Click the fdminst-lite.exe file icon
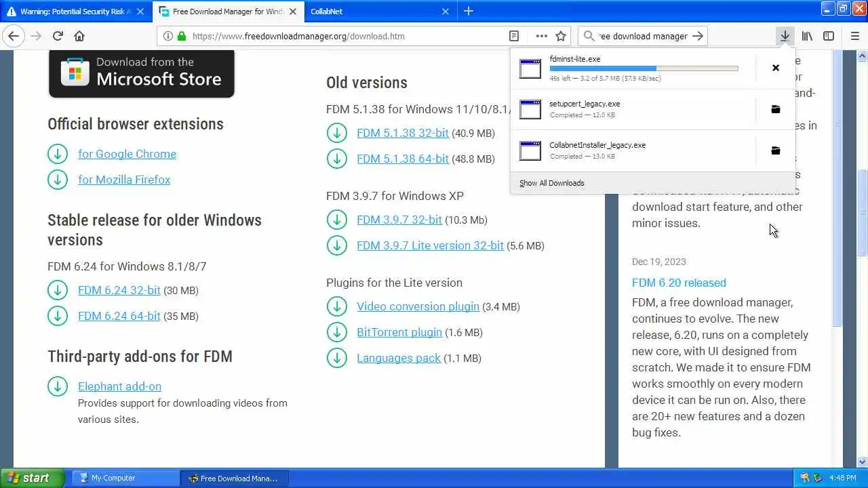The image size is (868, 488). pyautogui.click(x=530, y=68)
